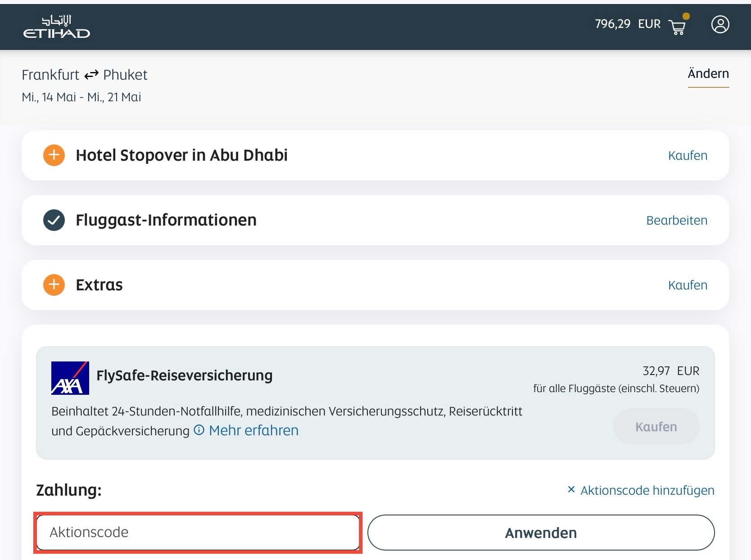Close promo code field via the X icon

tap(571, 489)
